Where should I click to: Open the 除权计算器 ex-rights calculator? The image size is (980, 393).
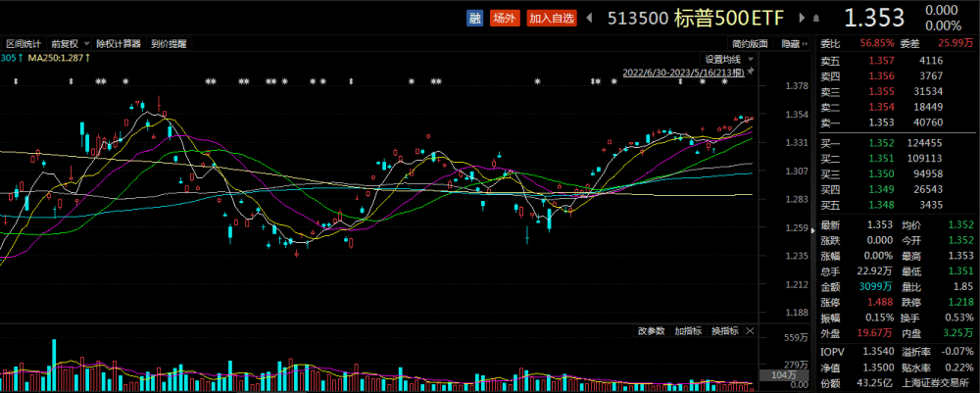[120, 44]
